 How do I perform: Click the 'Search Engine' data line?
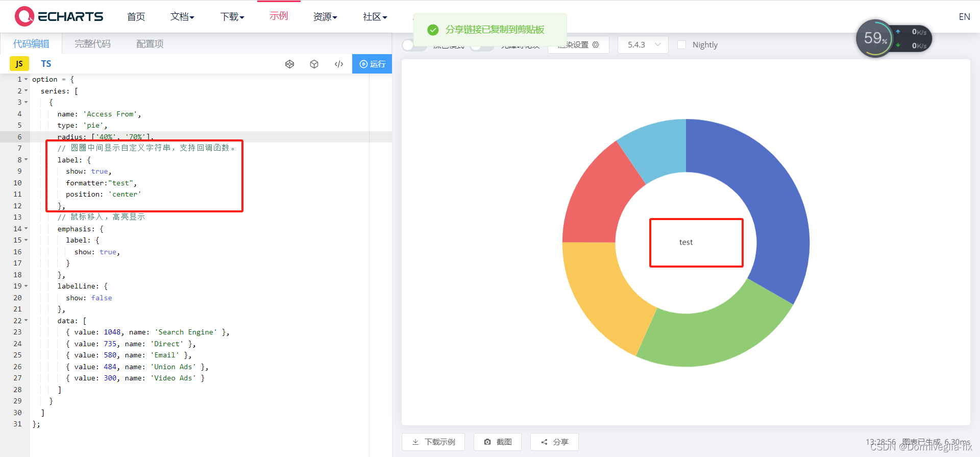pyautogui.click(x=148, y=332)
